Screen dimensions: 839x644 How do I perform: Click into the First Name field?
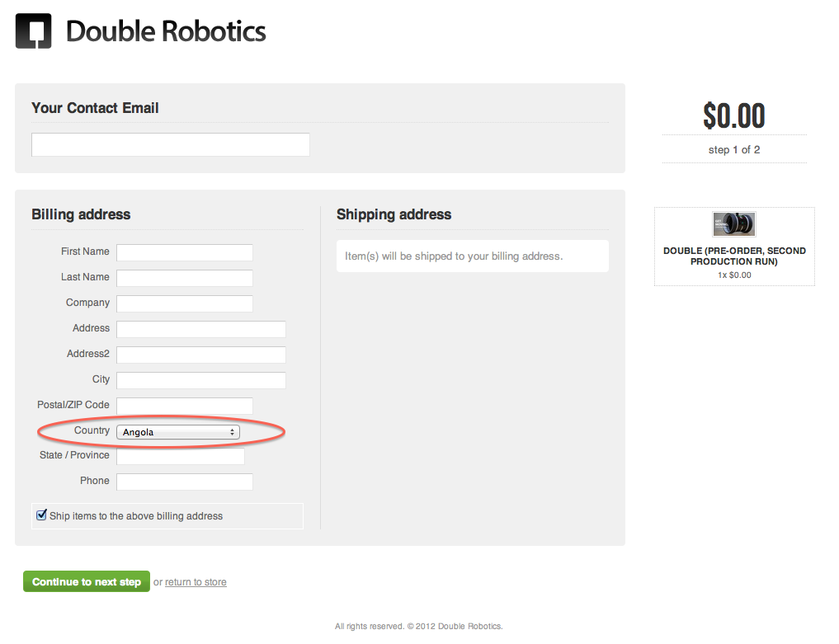(185, 252)
